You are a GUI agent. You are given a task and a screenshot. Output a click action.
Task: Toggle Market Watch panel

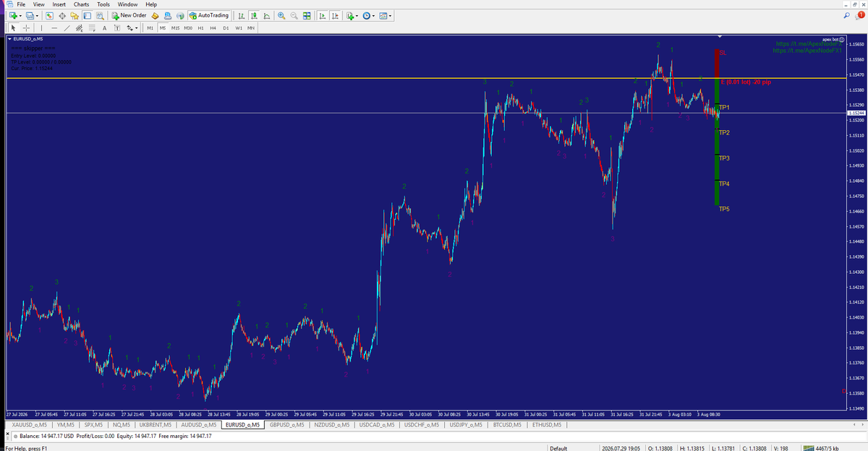point(49,15)
